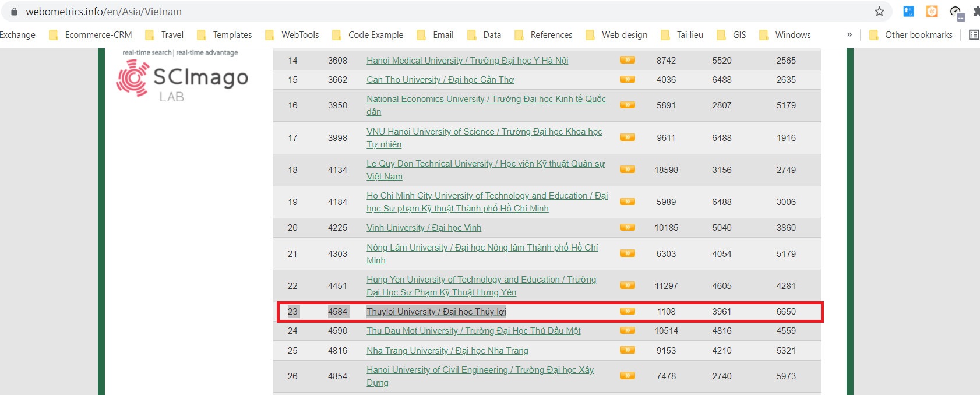Image resolution: width=980 pixels, height=395 pixels.
Task: Click the site lock icon in address bar
Action: coord(14,12)
